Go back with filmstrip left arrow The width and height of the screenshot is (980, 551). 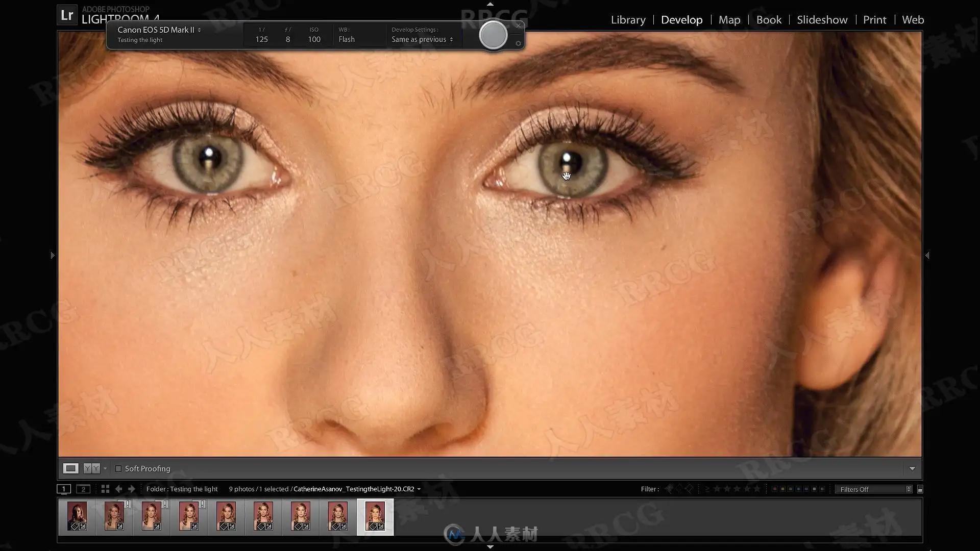(119, 489)
